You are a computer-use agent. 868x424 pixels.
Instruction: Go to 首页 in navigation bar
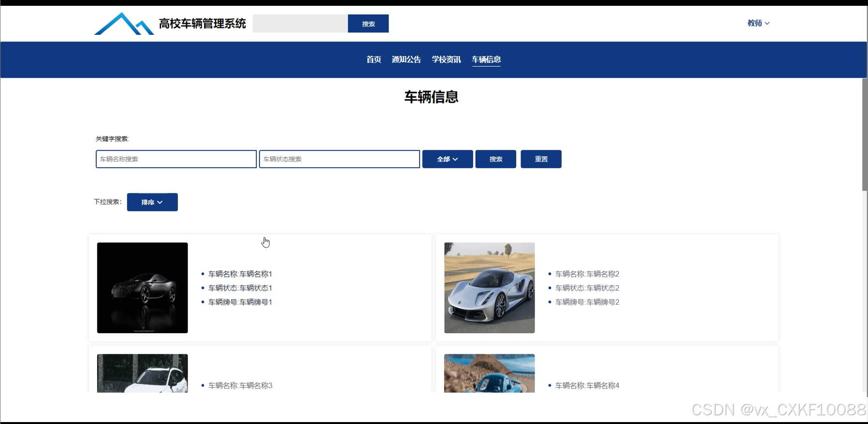click(x=374, y=59)
